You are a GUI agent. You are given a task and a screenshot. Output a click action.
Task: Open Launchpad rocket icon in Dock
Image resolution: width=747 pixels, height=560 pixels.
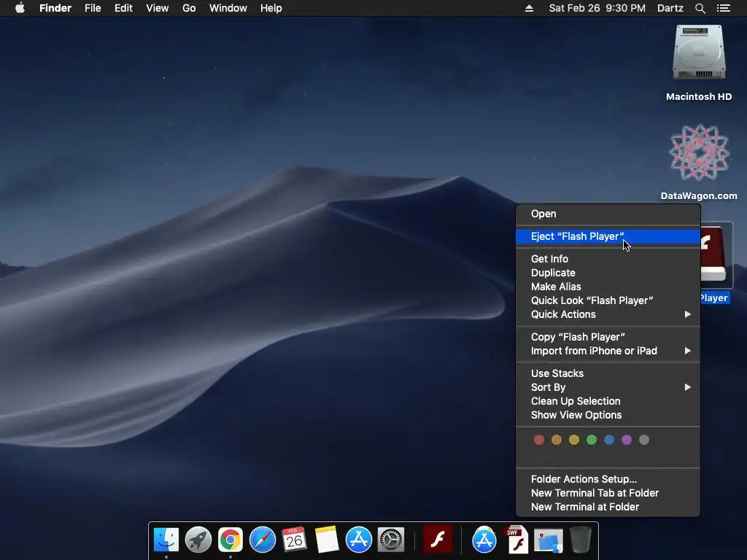click(198, 540)
